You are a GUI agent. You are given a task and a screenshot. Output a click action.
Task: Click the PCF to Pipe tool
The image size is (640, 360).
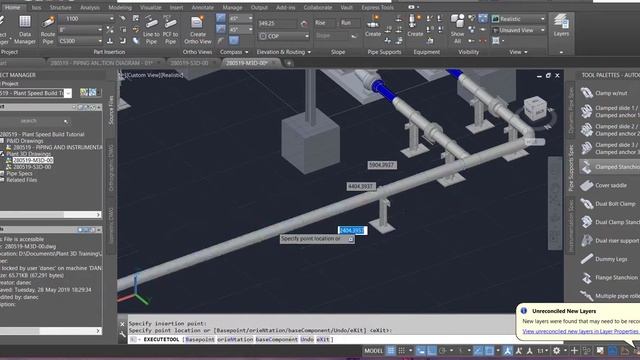click(170, 29)
